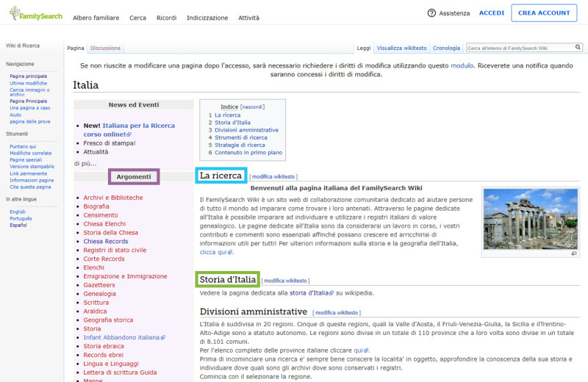588x382 pixels.
Task: Open Emigrazione e Immigrazione topic
Action: point(125,276)
